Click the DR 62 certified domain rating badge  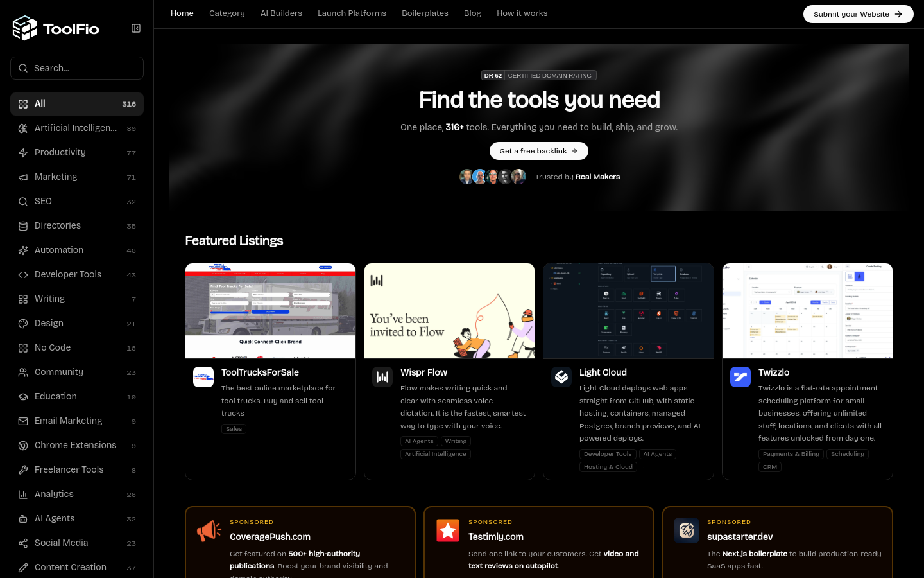(539, 76)
